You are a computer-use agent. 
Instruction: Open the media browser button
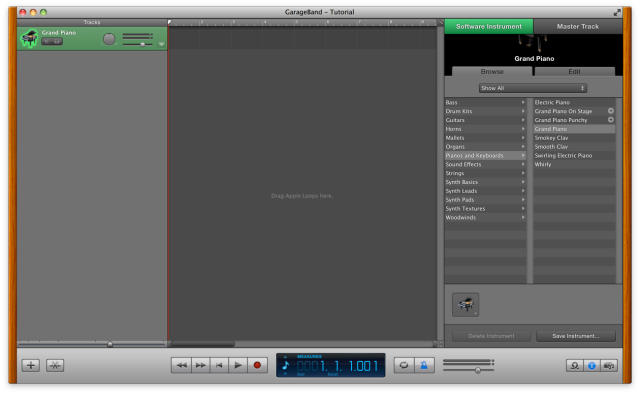pyautogui.click(x=609, y=365)
